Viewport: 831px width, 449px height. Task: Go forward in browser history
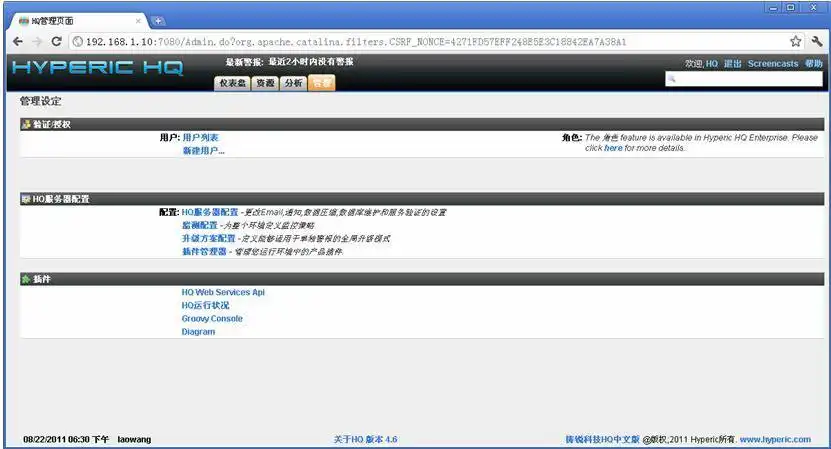37,41
